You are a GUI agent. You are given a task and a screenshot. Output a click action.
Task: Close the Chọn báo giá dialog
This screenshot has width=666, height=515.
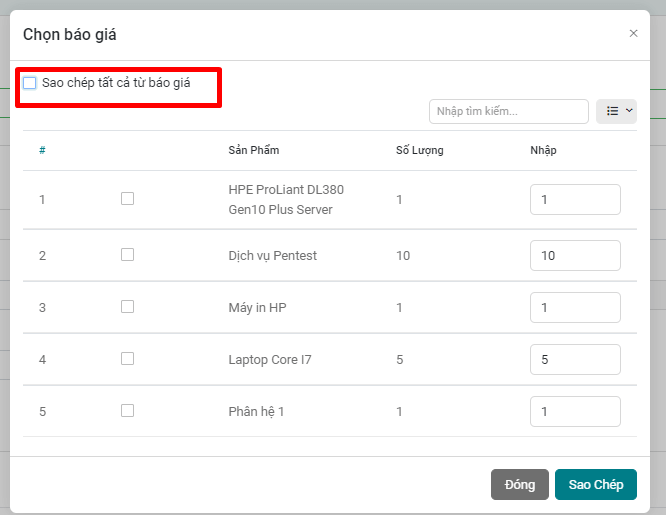pos(633,33)
